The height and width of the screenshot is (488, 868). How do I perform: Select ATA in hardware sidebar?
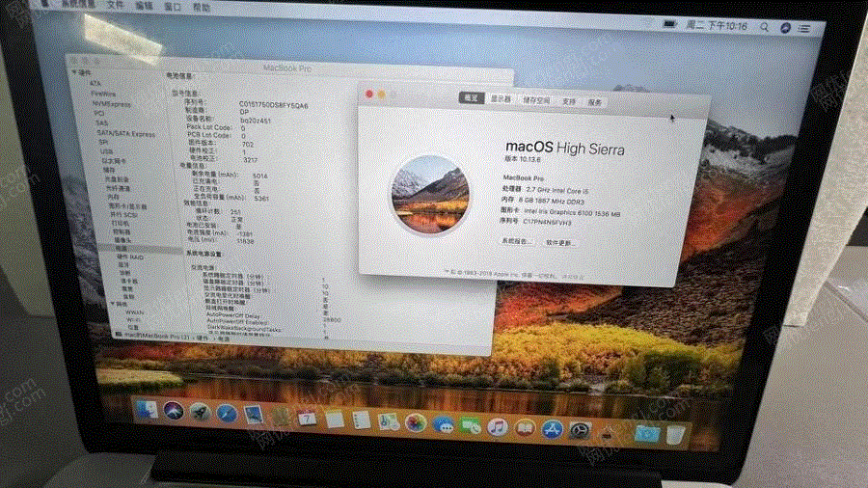click(95, 84)
